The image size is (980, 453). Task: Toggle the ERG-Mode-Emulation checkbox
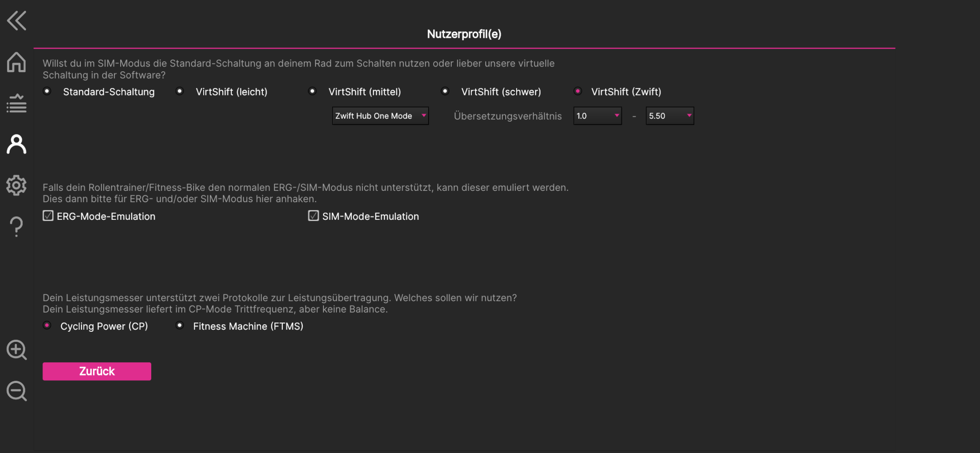pyautogui.click(x=48, y=216)
